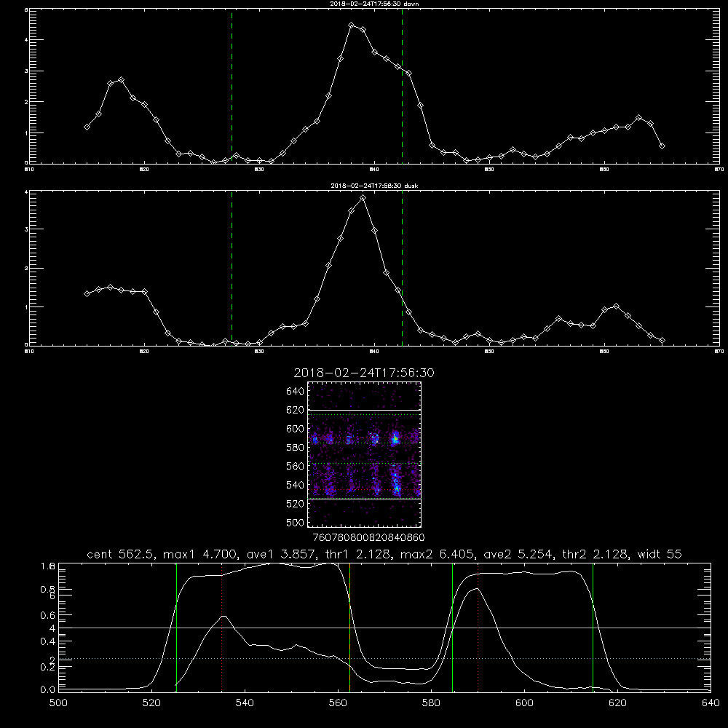
Task: Click the 0.0 y-axis label in bottom plot
Action: click(x=48, y=690)
